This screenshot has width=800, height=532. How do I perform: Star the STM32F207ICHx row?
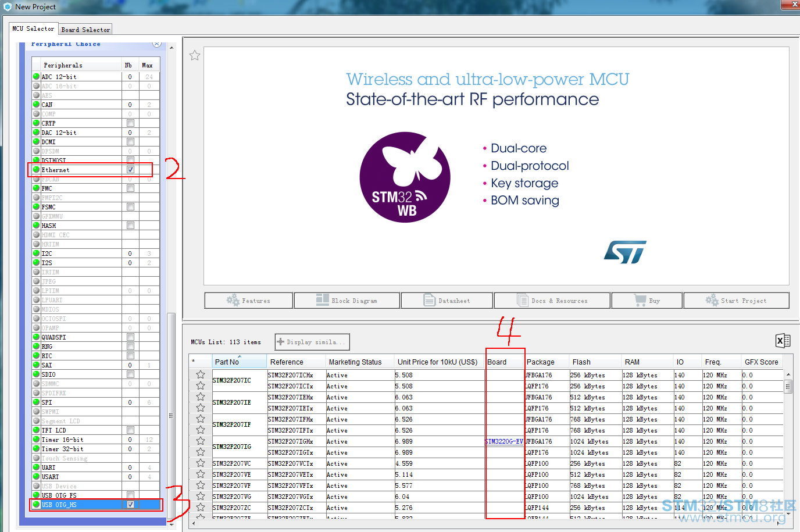[201, 375]
